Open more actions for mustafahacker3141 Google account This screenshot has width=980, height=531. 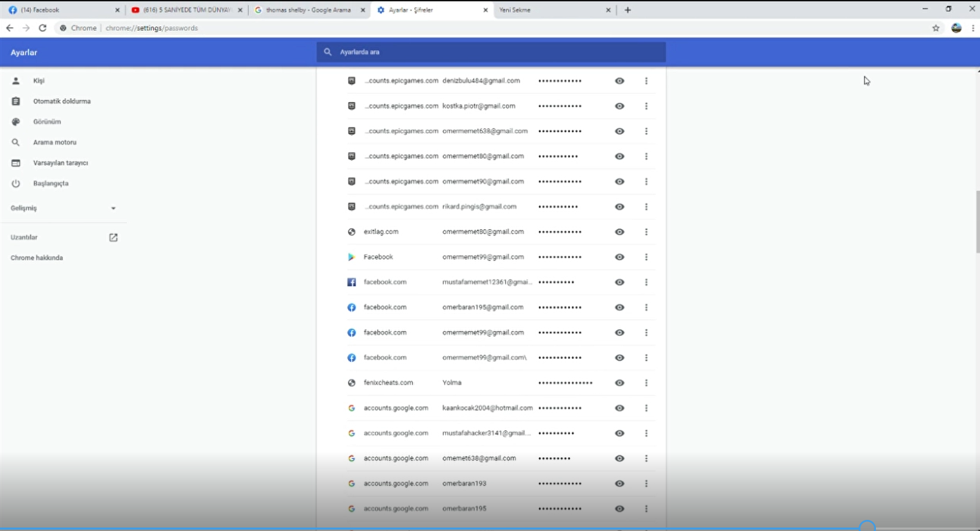646,433
